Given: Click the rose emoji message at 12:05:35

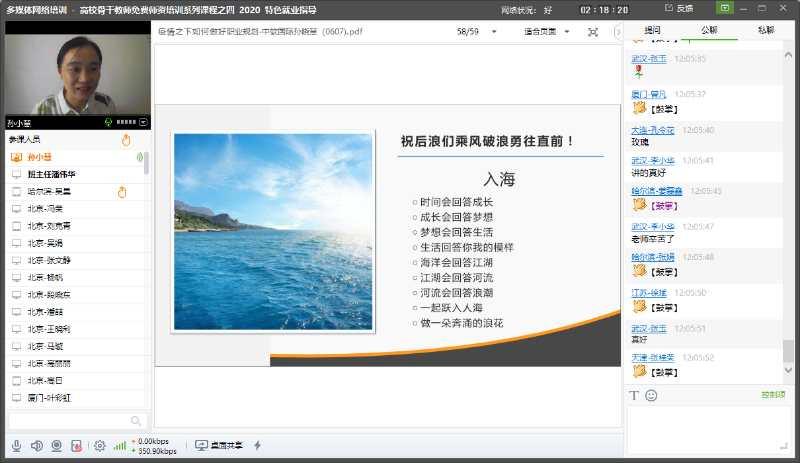Looking at the screenshot, I should point(638,72).
